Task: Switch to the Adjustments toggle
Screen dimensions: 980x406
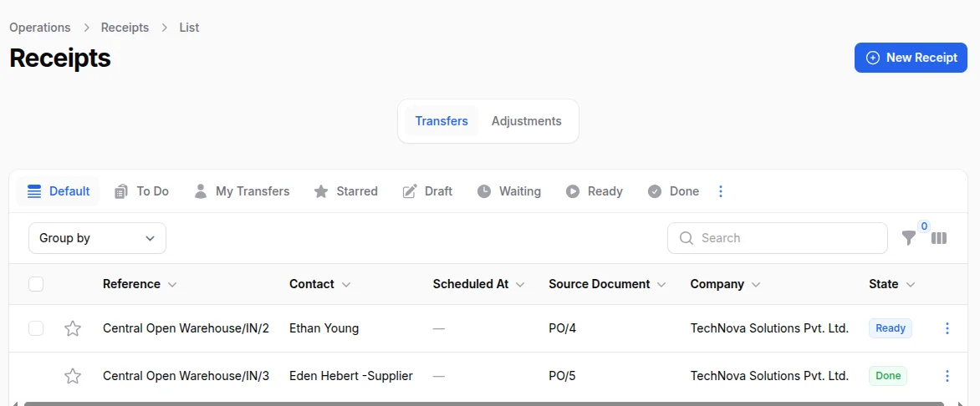Action: point(526,121)
